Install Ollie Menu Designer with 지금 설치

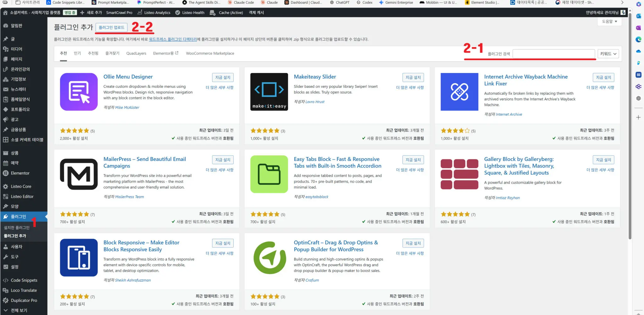tap(223, 77)
